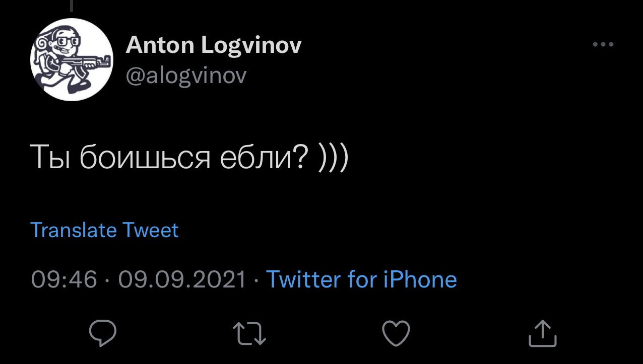Expand tweet options with the ellipsis icon

603,44
